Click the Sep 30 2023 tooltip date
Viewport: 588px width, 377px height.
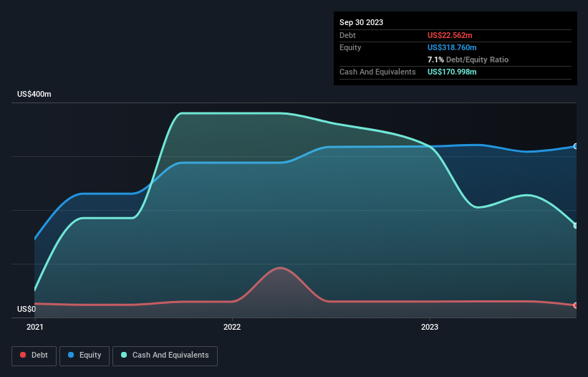click(361, 22)
